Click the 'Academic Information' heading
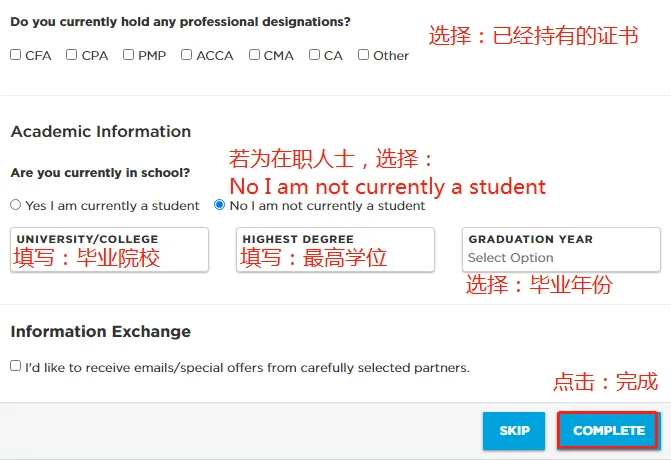Screen dimensions: 671x460 point(100,131)
